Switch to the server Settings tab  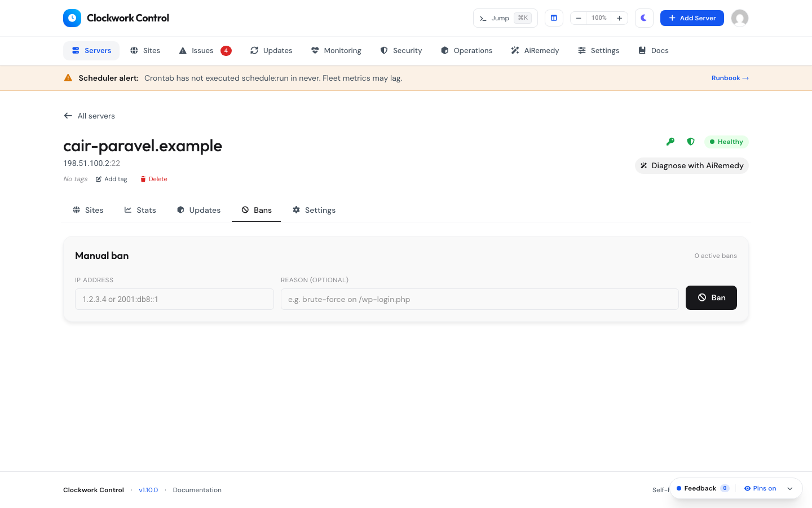314,210
